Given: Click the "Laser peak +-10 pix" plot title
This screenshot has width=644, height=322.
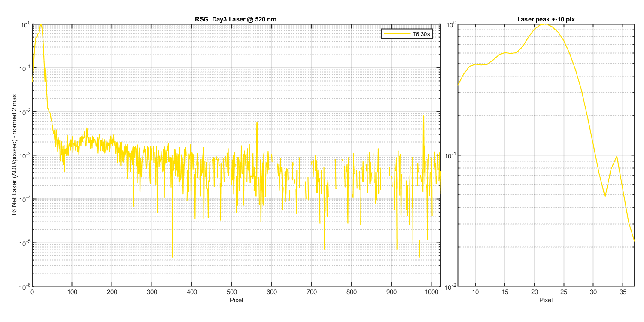Looking at the screenshot, I should click(x=546, y=20).
